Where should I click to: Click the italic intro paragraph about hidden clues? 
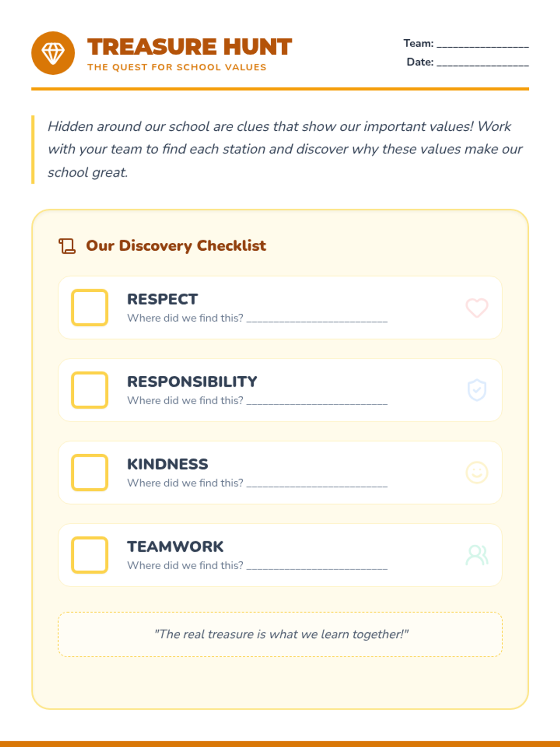pyautogui.click(x=285, y=149)
